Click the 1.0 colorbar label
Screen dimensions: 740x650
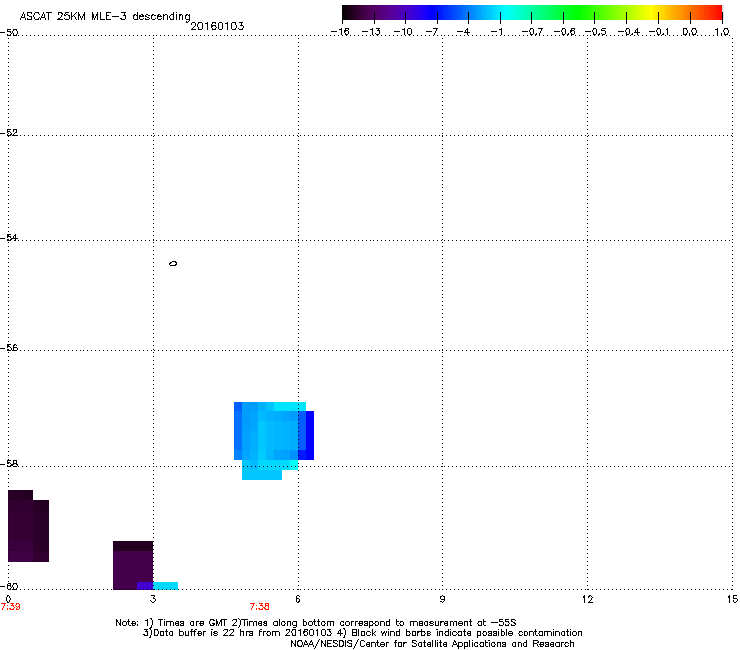[722, 32]
